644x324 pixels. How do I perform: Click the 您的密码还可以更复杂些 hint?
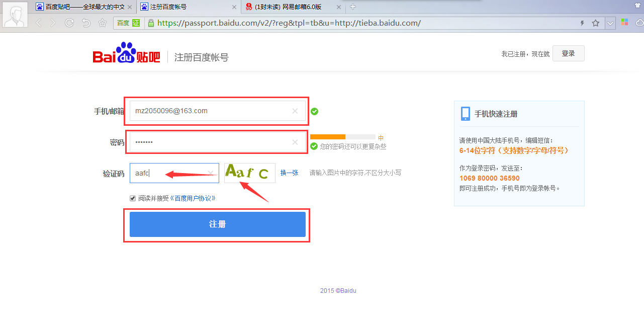point(353,146)
